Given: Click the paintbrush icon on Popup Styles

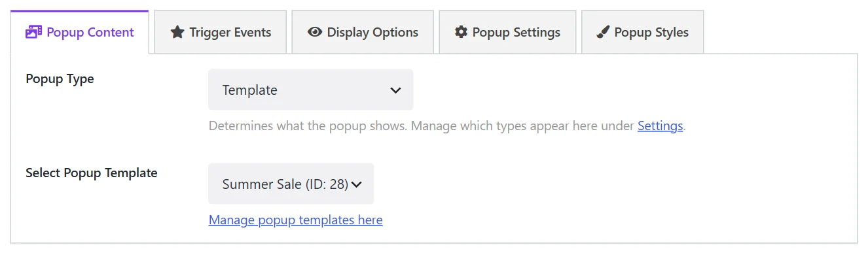Looking at the screenshot, I should click(x=604, y=32).
